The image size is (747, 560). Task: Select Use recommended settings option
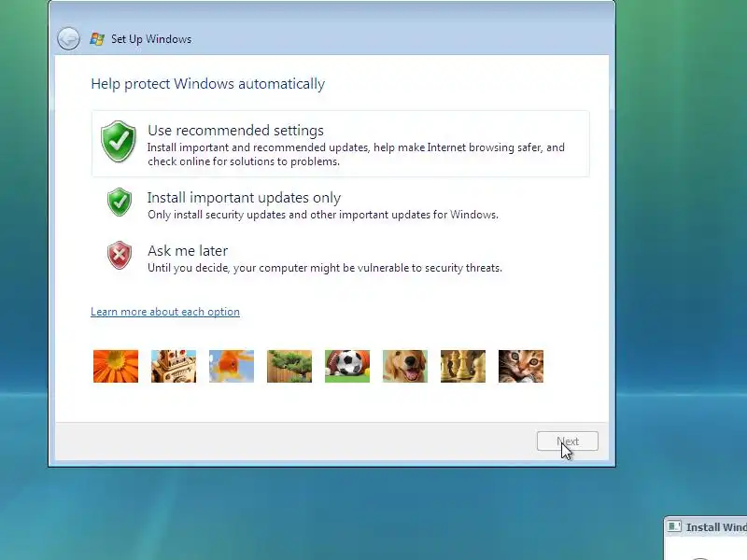tap(341, 144)
